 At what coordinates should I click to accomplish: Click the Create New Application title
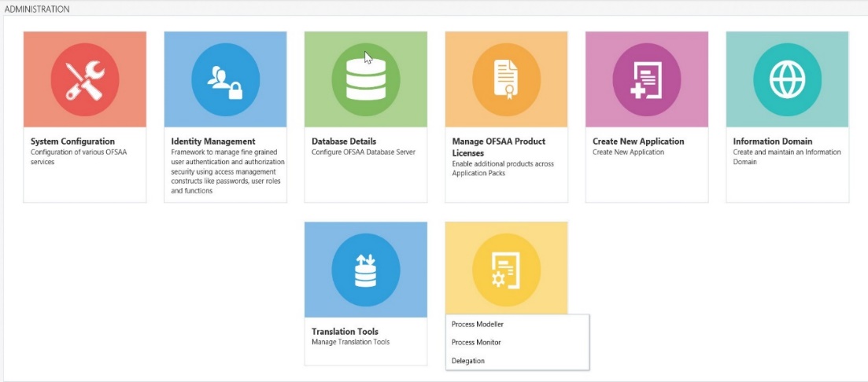tap(638, 141)
